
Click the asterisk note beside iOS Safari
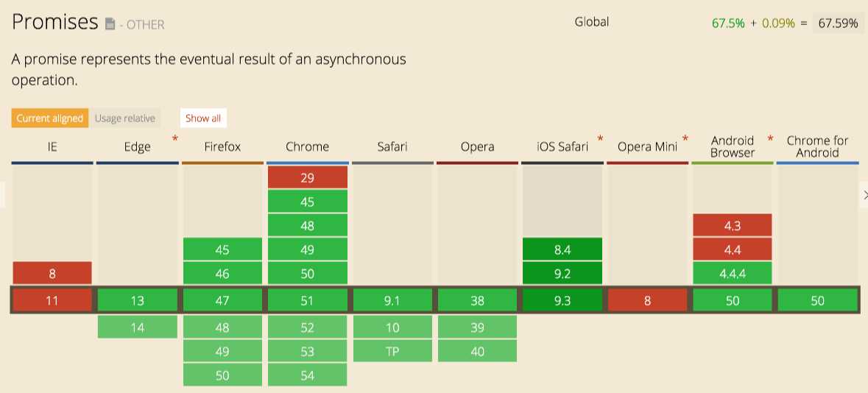(600, 138)
